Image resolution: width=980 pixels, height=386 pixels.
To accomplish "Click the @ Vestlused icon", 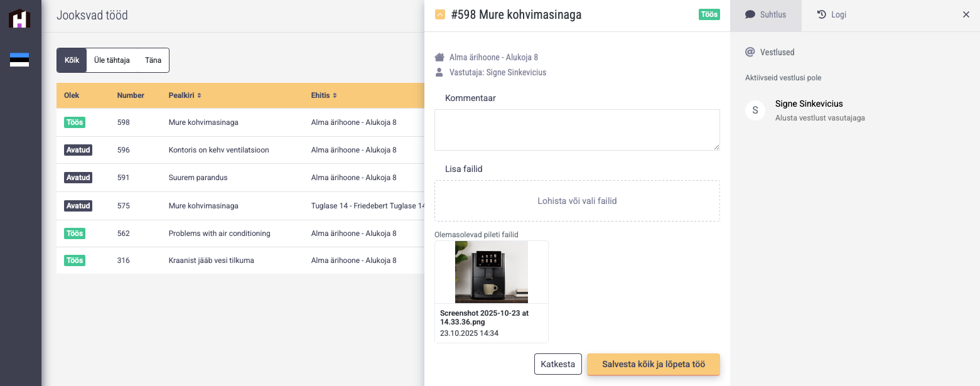I will click(750, 52).
